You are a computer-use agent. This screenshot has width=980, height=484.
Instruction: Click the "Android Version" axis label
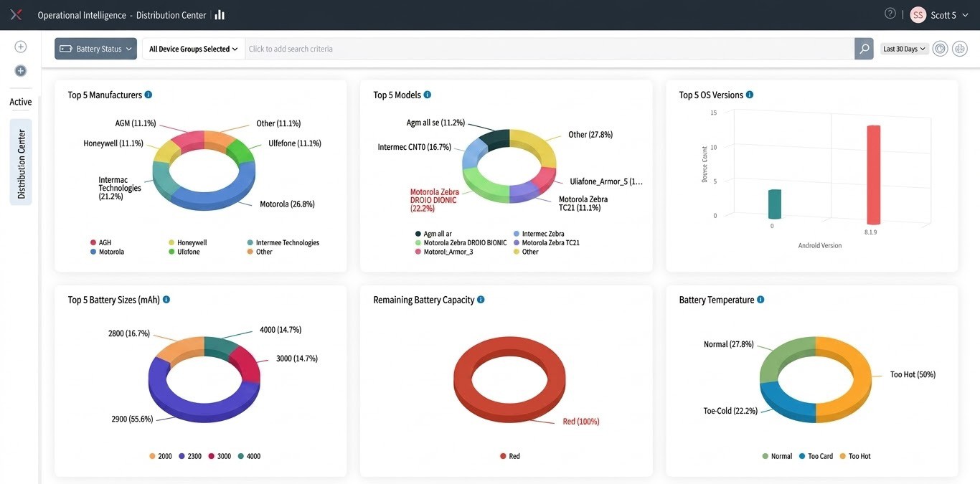tap(820, 245)
